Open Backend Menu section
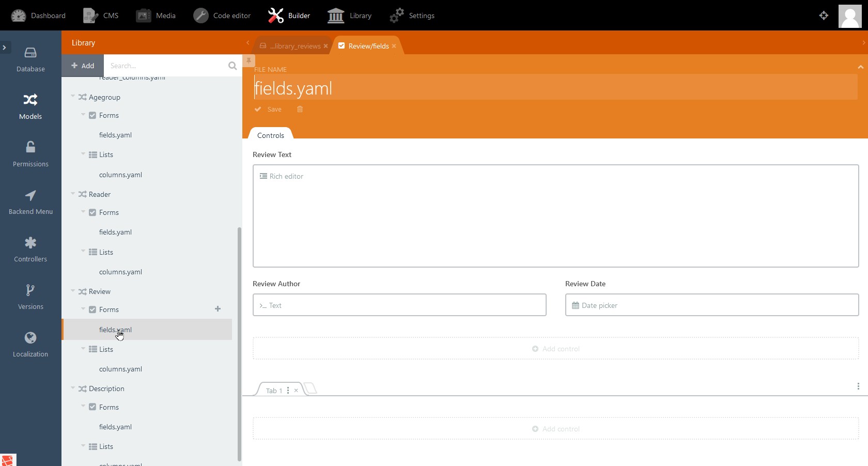This screenshot has height=466, width=868. click(x=30, y=202)
